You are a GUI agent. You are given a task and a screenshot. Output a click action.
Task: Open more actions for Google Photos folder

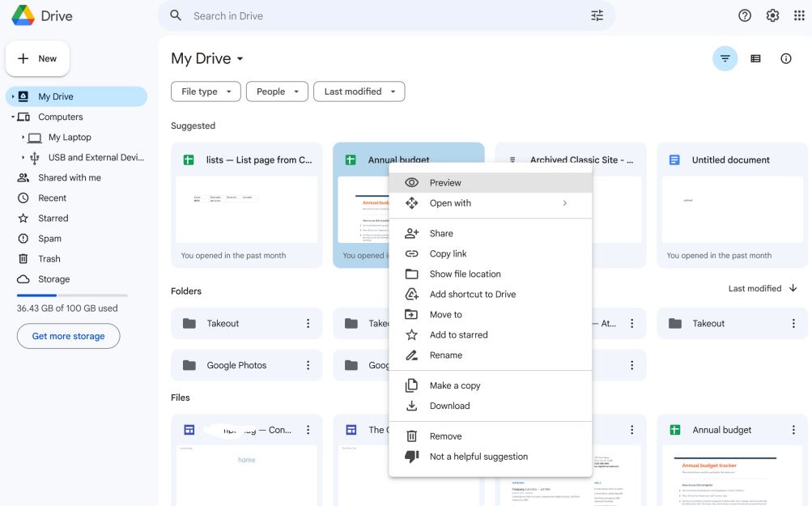point(308,365)
